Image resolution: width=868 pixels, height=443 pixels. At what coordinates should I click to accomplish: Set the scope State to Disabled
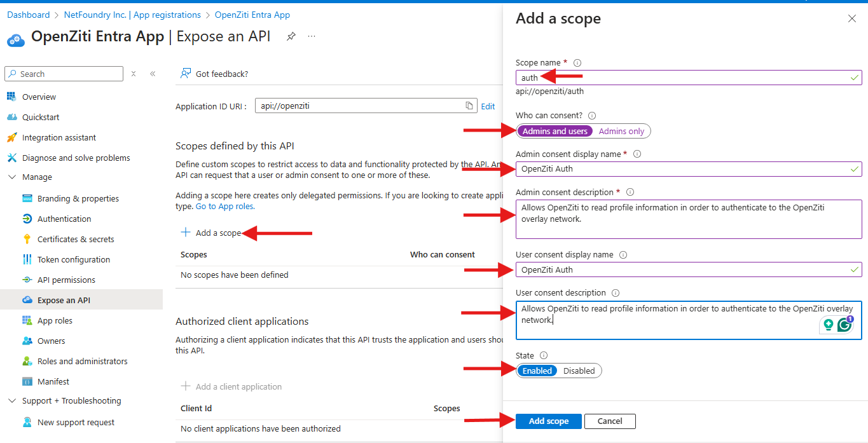(579, 371)
